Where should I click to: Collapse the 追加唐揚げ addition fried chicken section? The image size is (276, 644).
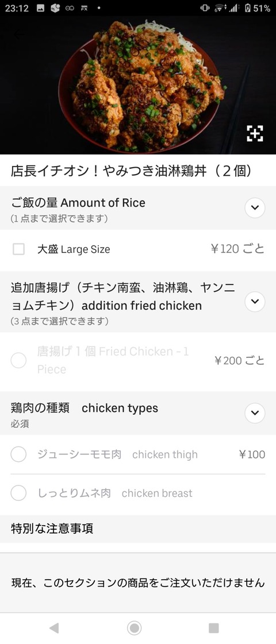point(255,301)
